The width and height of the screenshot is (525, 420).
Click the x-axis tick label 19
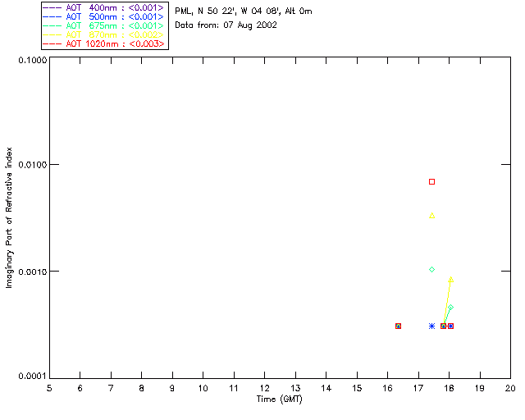[480, 388]
